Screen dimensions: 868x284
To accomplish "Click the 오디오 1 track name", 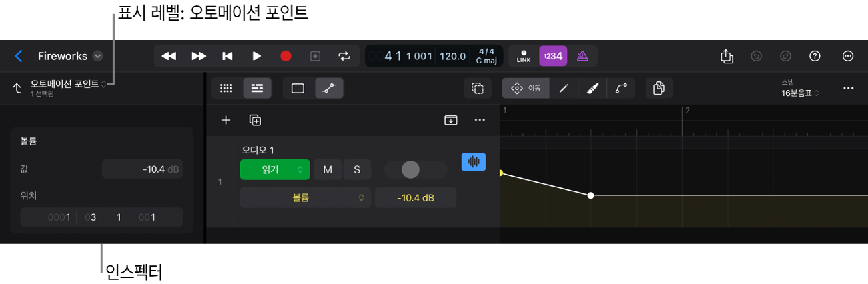I will [258, 150].
